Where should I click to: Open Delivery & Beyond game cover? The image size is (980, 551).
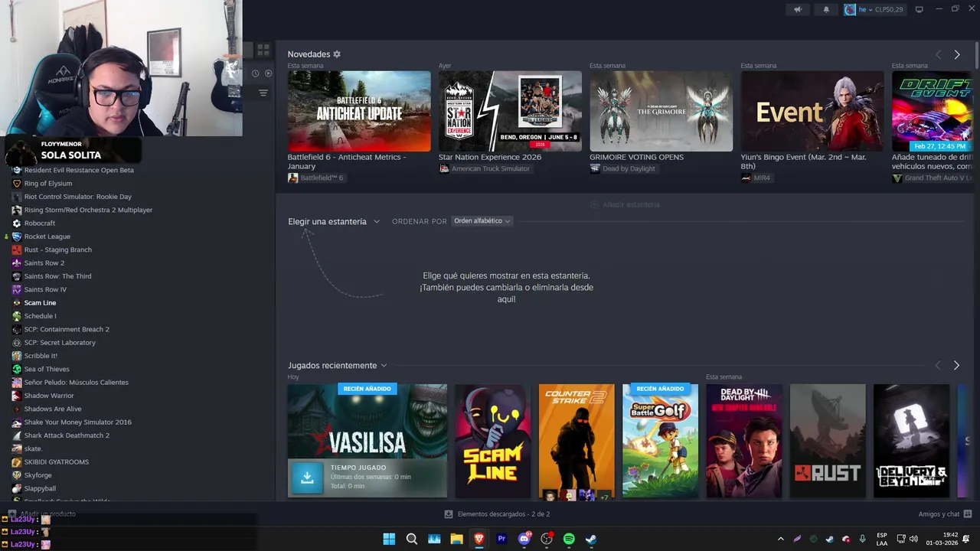(911, 441)
